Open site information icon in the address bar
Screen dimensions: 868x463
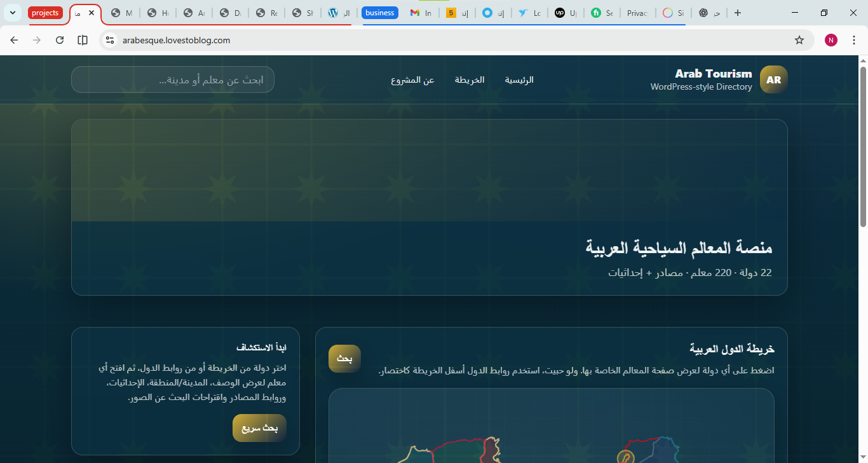[110, 39]
